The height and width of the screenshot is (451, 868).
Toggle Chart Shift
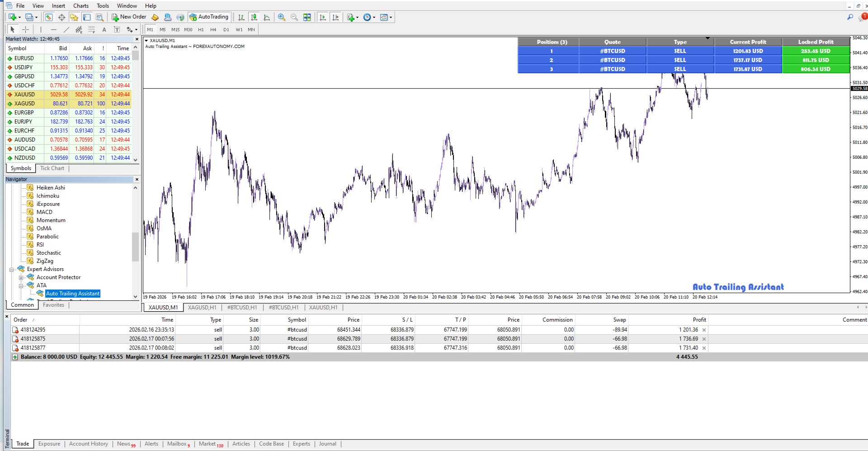[x=335, y=17]
